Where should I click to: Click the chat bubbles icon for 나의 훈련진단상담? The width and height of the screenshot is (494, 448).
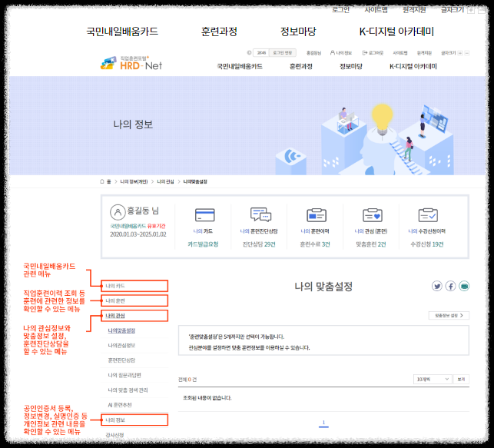point(260,215)
